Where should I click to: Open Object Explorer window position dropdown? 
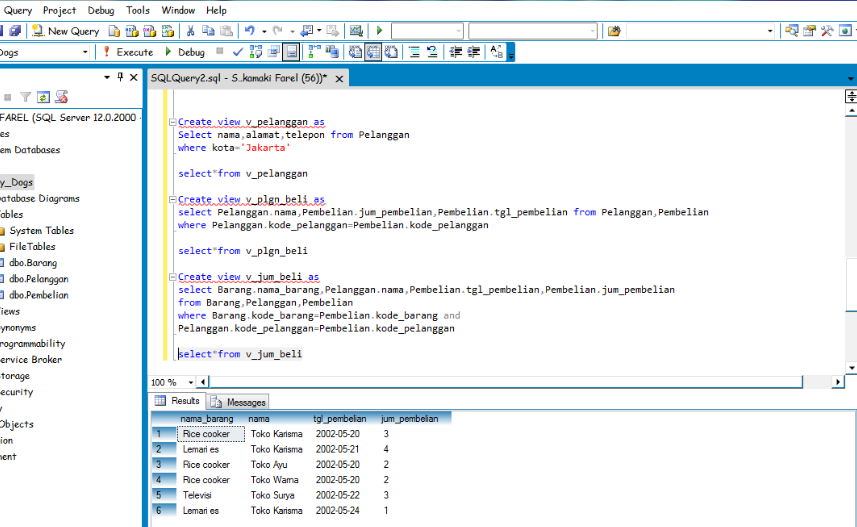click(x=107, y=78)
